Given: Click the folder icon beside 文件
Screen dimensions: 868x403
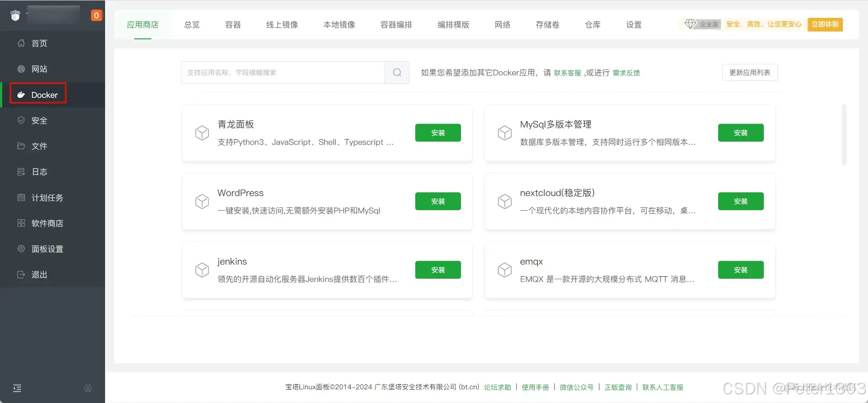Looking at the screenshot, I should coord(21,146).
